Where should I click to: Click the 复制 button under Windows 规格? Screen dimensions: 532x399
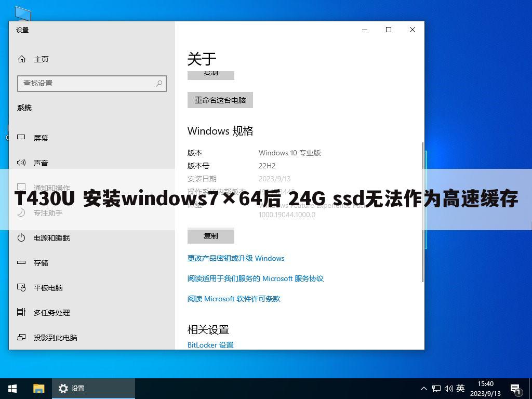pyautogui.click(x=211, y=235)
